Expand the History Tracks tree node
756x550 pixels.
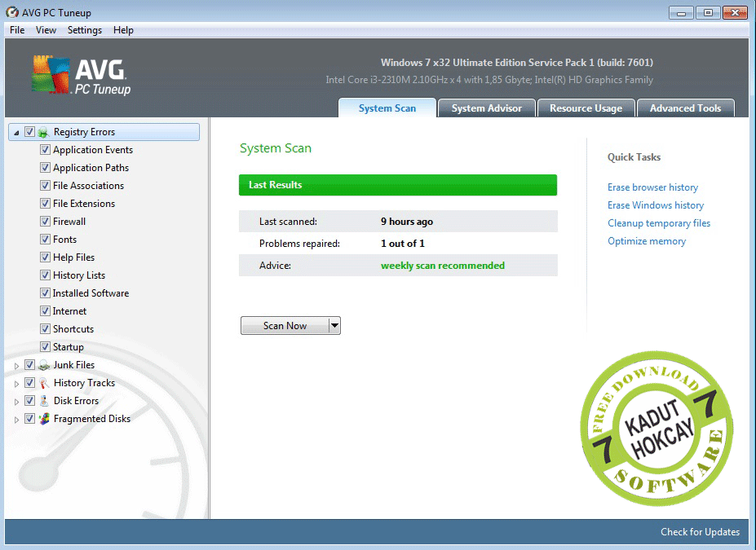click(x=16, y=384)
